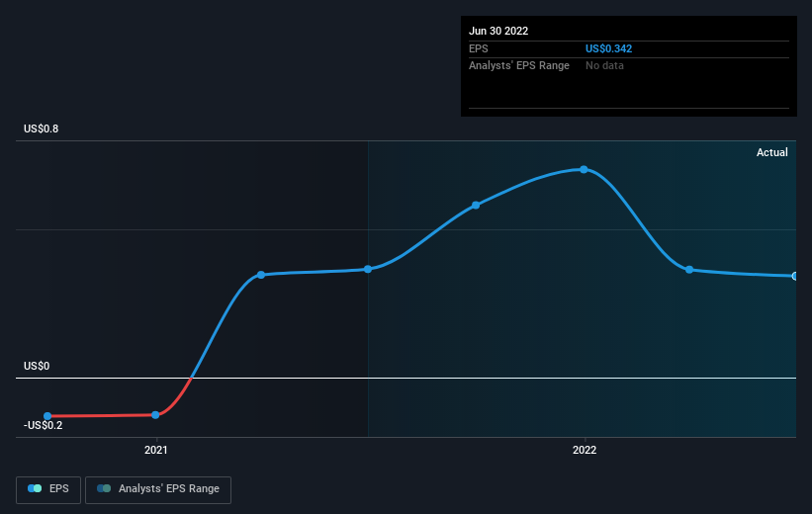
Task: Select the EPS point after the 2022 decline
Action: (x=689, y=270)
